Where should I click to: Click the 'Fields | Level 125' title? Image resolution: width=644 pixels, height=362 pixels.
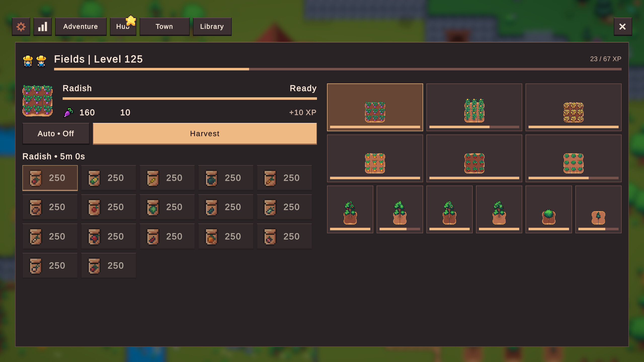coord(98,59)
